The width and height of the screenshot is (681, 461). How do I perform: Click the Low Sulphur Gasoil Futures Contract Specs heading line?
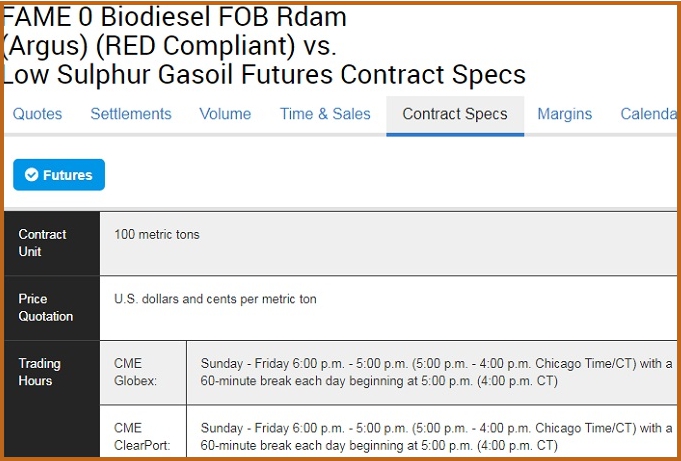(264, 74)
